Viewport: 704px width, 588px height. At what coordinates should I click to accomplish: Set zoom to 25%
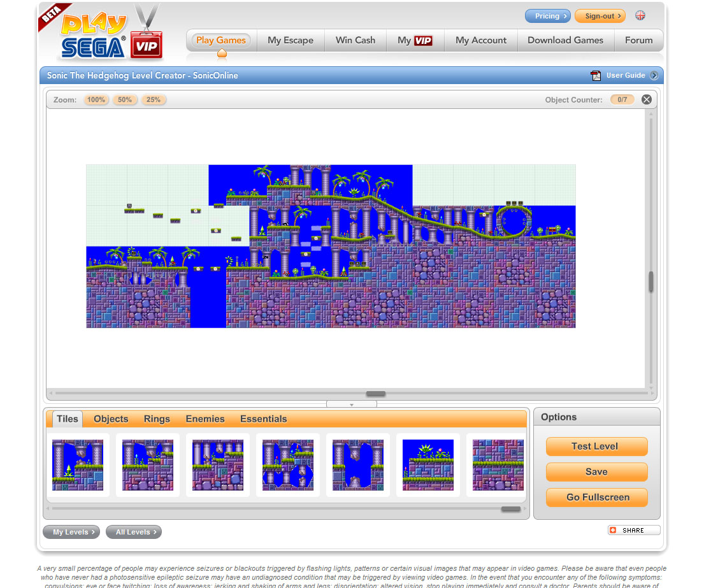(x=154, y=99)
